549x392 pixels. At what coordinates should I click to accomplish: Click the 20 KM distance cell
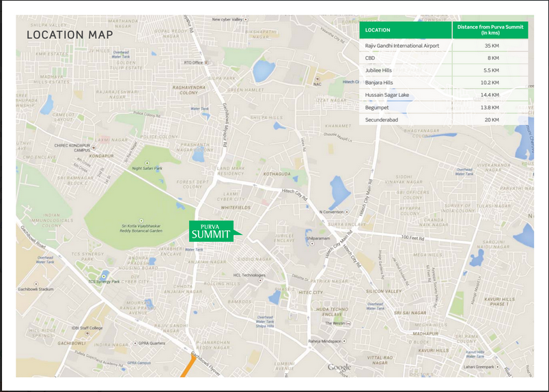coord(492,120)
